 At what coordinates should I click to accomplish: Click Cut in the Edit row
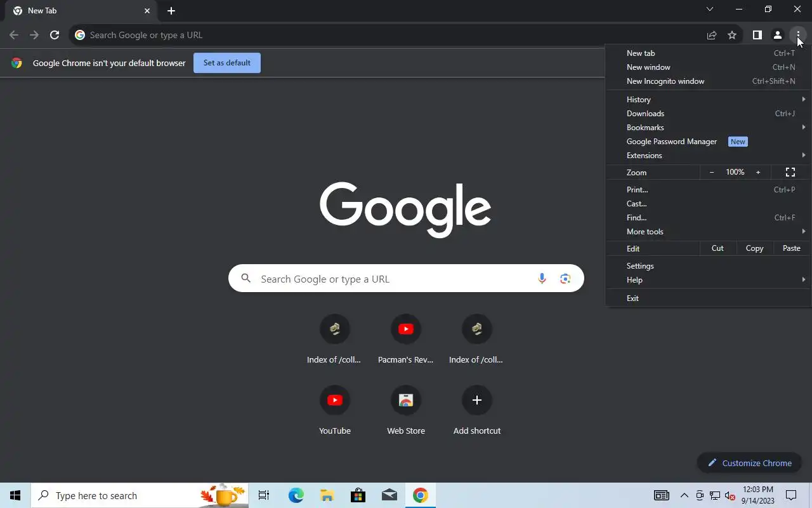point(717,249)
